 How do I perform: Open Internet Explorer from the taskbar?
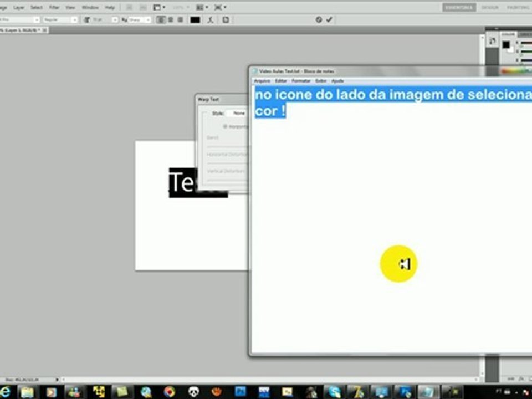(x=5, y=392)
